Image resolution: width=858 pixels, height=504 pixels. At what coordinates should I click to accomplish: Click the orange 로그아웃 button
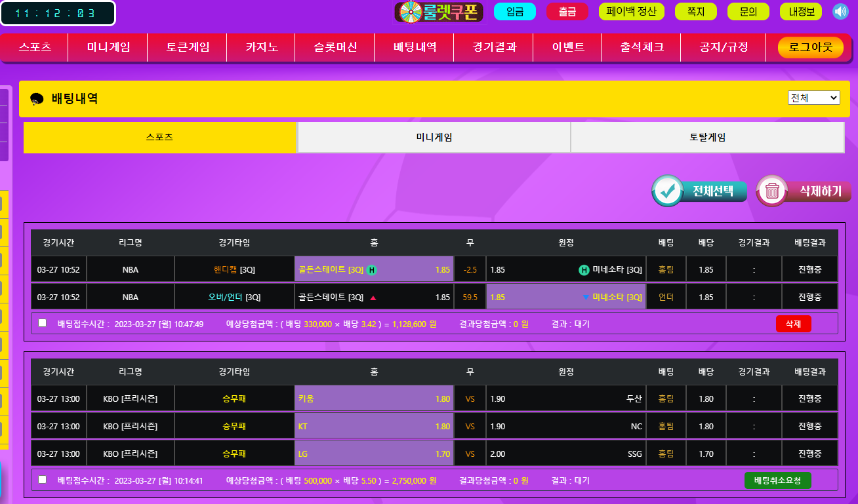pyautogui.click(x=810, y=47)
